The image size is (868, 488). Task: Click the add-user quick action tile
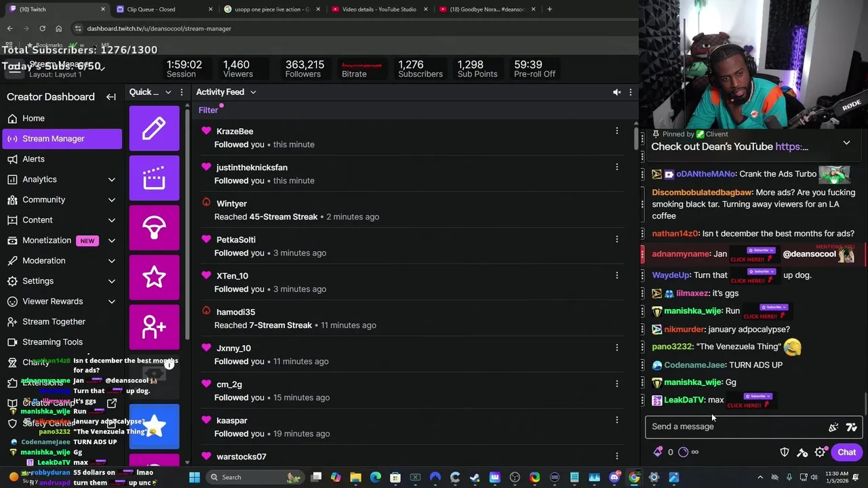[155, 327]
